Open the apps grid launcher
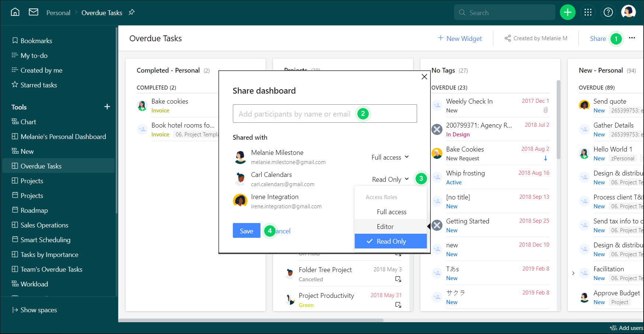The image size is (644, 334). 588,13
